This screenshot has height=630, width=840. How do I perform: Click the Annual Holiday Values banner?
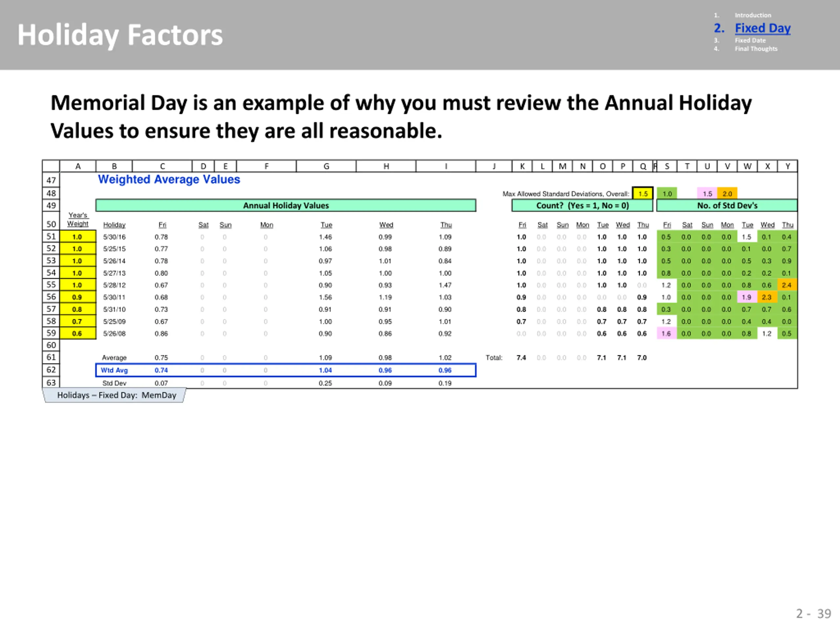pyautogui.click(x=285, y=205)
